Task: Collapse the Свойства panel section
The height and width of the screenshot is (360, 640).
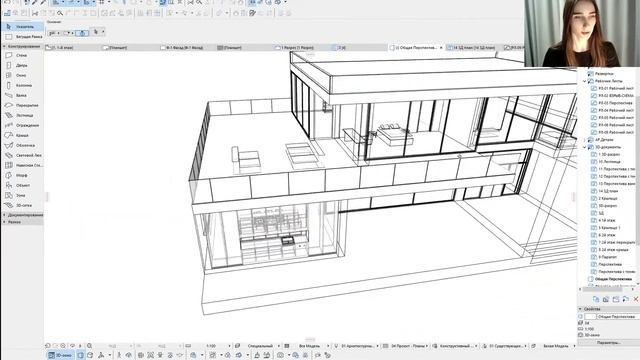Action: tap(580, 309)
